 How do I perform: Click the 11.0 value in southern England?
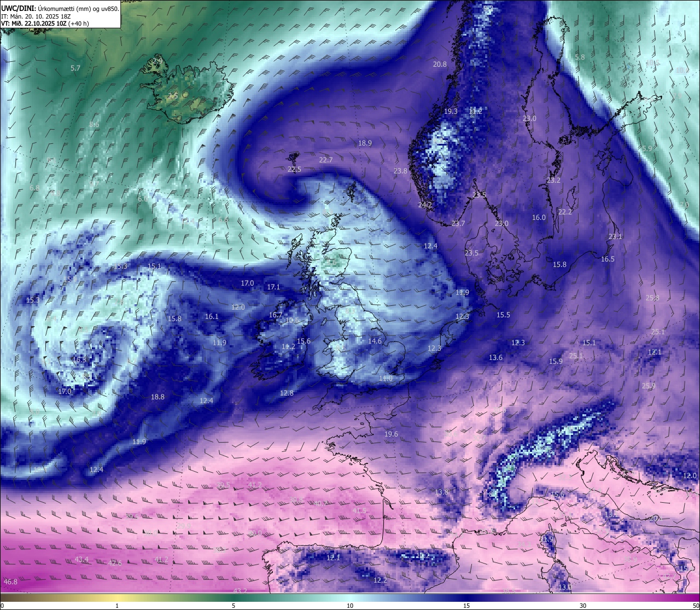point(386,378)
